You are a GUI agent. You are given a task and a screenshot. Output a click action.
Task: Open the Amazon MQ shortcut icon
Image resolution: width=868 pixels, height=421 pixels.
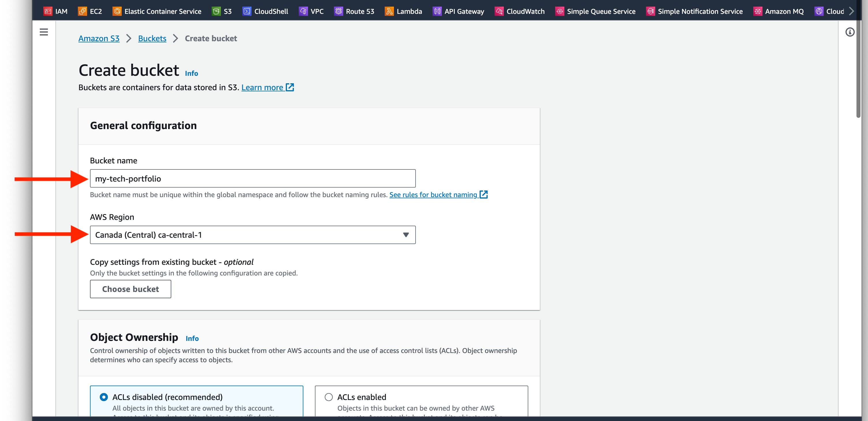758,11
